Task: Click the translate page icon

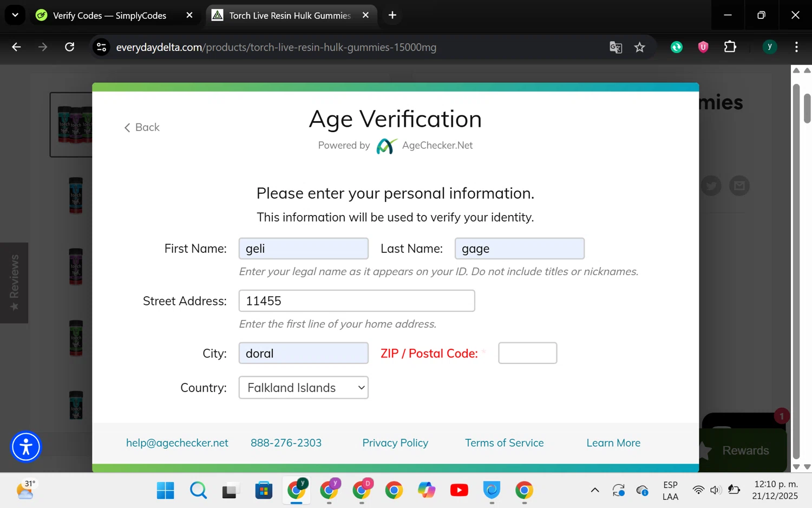Action: click(615, 47)
